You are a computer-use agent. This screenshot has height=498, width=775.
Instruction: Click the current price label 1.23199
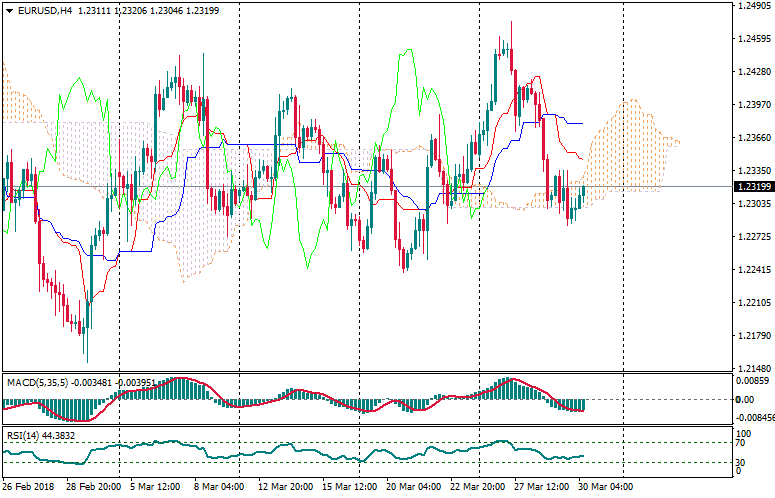pos(752,187)
